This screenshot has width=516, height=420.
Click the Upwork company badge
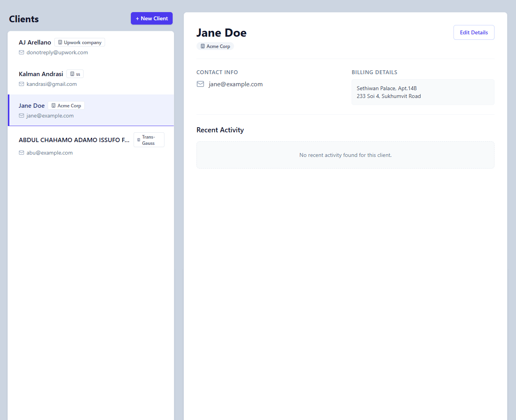coord(80,43)
